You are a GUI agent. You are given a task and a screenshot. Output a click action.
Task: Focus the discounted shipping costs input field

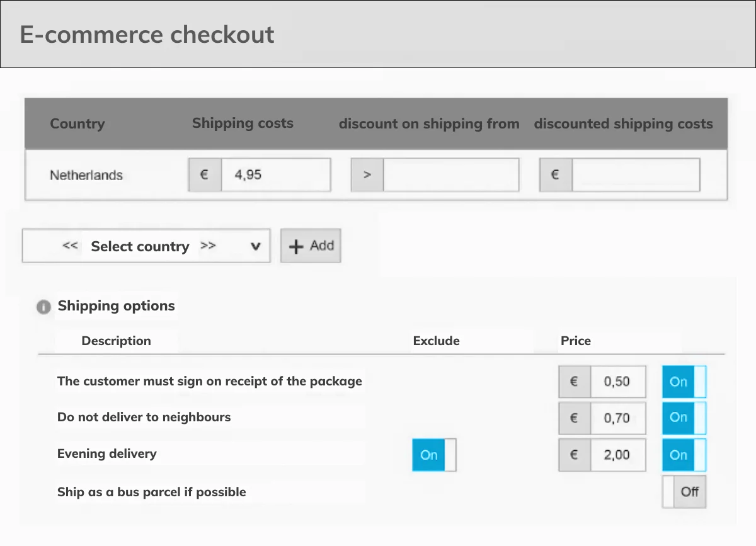pyautogui.click(x=635, y=175)
